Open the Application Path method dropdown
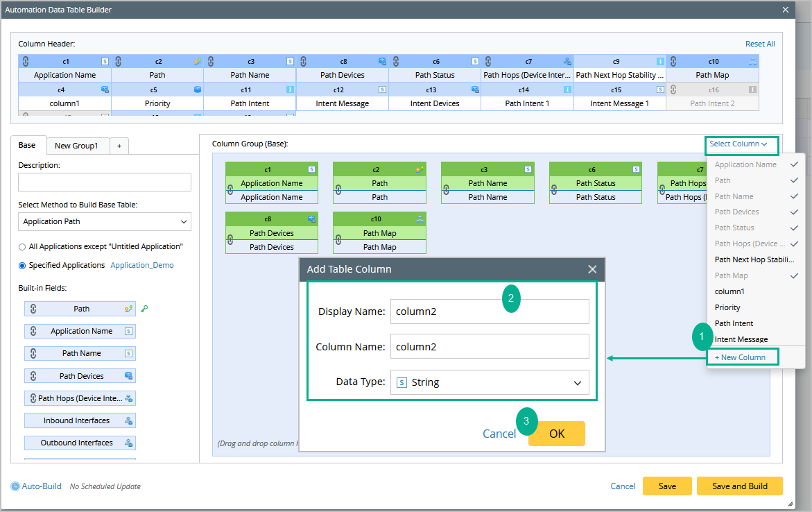 [x=105, y=221]
